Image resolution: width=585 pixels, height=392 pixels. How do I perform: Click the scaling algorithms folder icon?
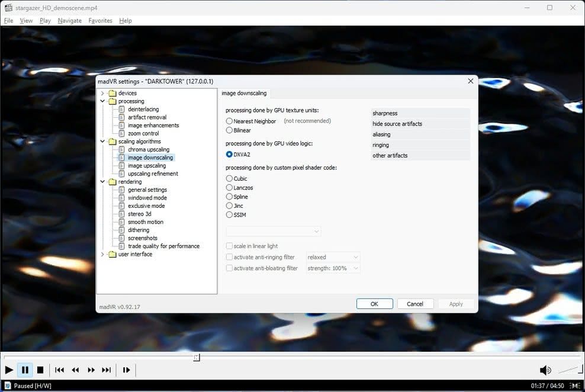[112, 142]
